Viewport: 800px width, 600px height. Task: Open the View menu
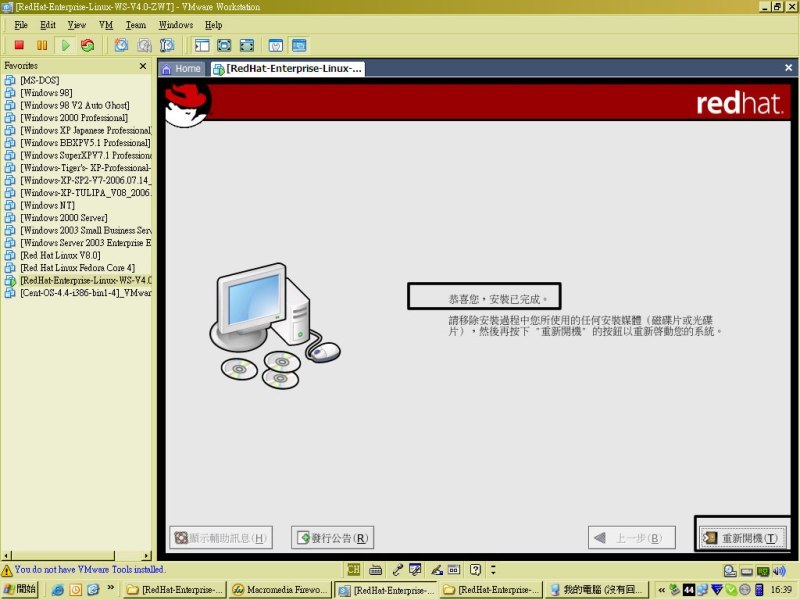pos(77,25)
